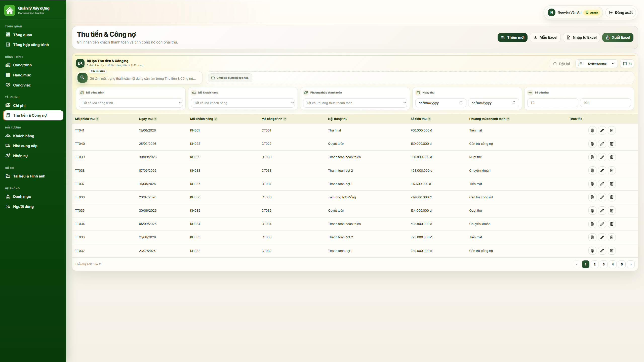644x362 pixels.
Task: Click help icon next to Mã phiếu thu
Action: click(97, 119)
